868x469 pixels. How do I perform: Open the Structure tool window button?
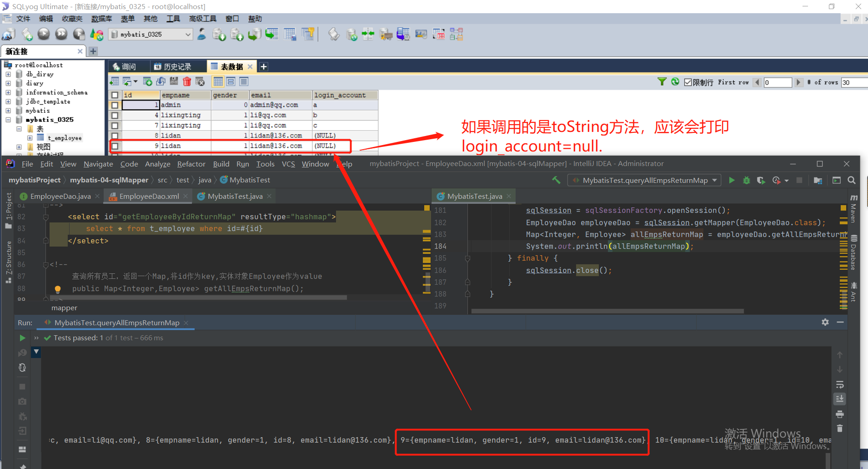coord(8,262)
